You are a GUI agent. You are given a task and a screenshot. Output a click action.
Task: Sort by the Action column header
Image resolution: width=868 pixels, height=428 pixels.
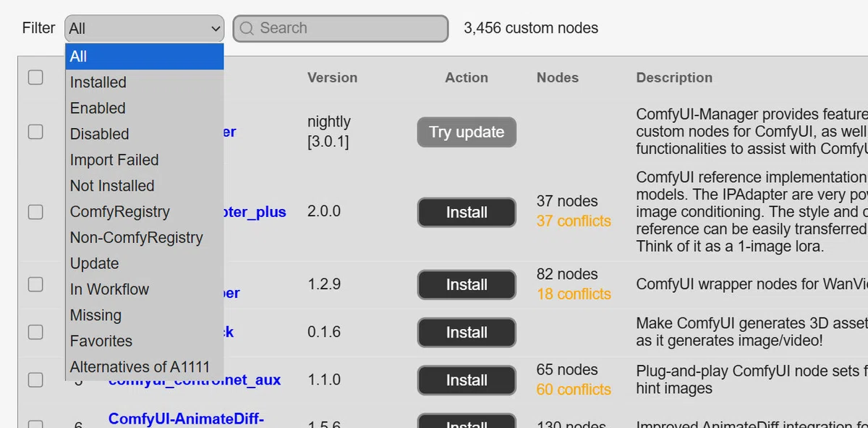click(x=467, y=77)
